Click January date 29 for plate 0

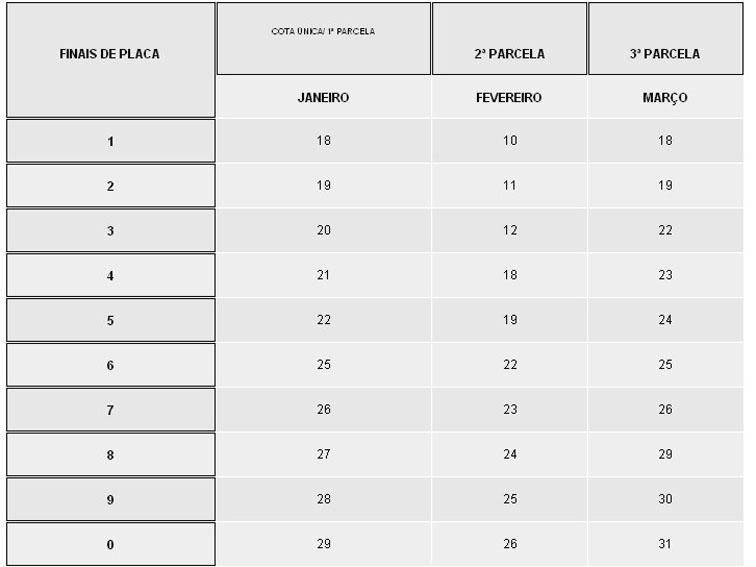(x=323, y=543)
